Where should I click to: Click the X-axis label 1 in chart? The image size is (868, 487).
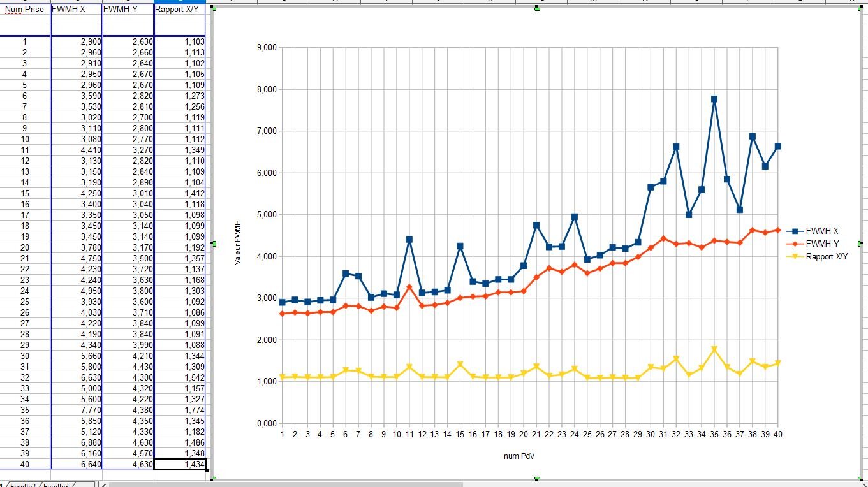click(x=282, y=434)
